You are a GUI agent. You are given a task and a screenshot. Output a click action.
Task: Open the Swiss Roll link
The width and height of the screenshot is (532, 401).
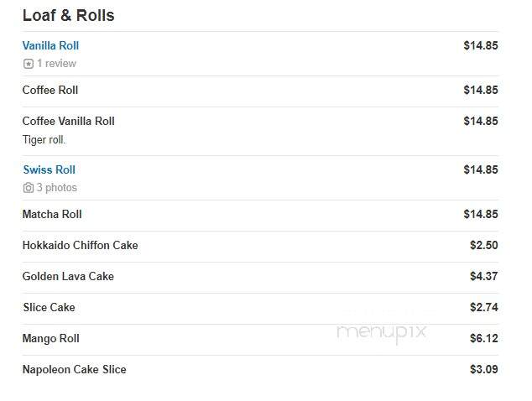[x=50, y=169]
